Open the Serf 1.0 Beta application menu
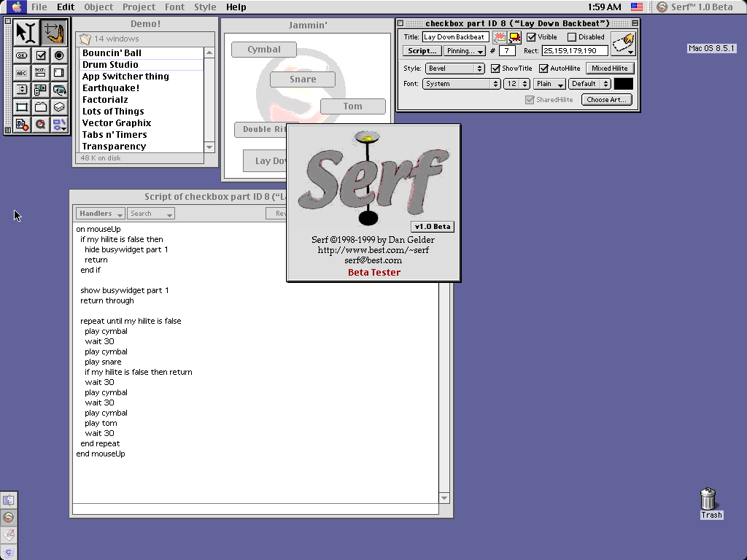The width and height of the screenshot is (747, 560). pyautogui.click(x=695, y=7)
